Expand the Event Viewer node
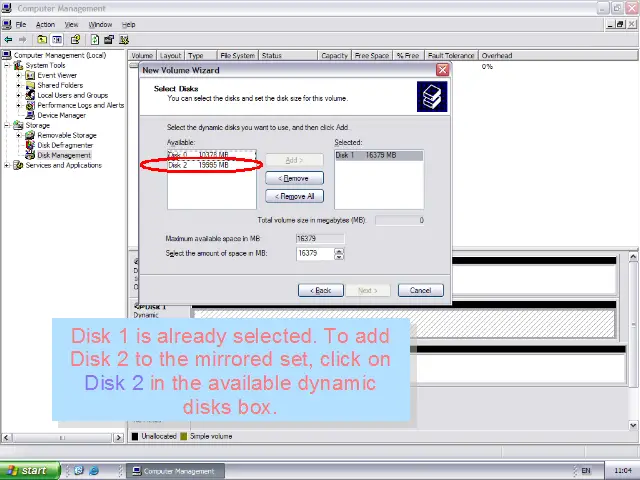The image size is (640, 480). 18,76
